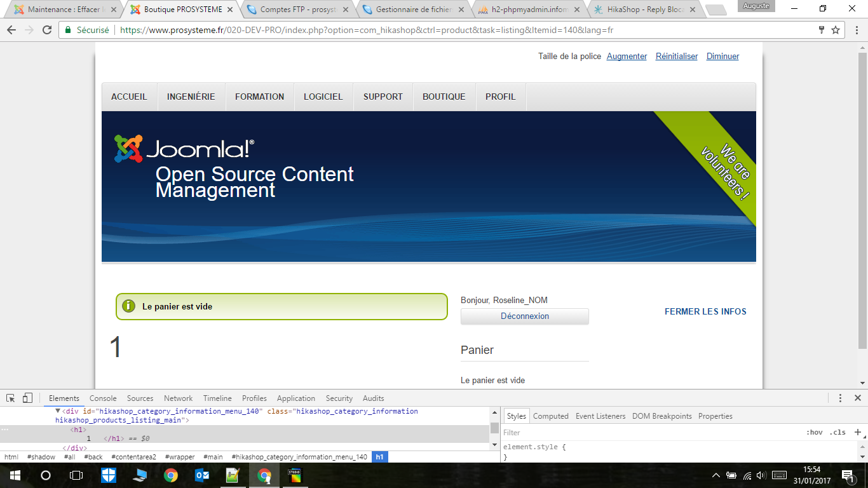Open the notification center icon
The height and width of the screenshot is (488, 868).
point(848,475)
